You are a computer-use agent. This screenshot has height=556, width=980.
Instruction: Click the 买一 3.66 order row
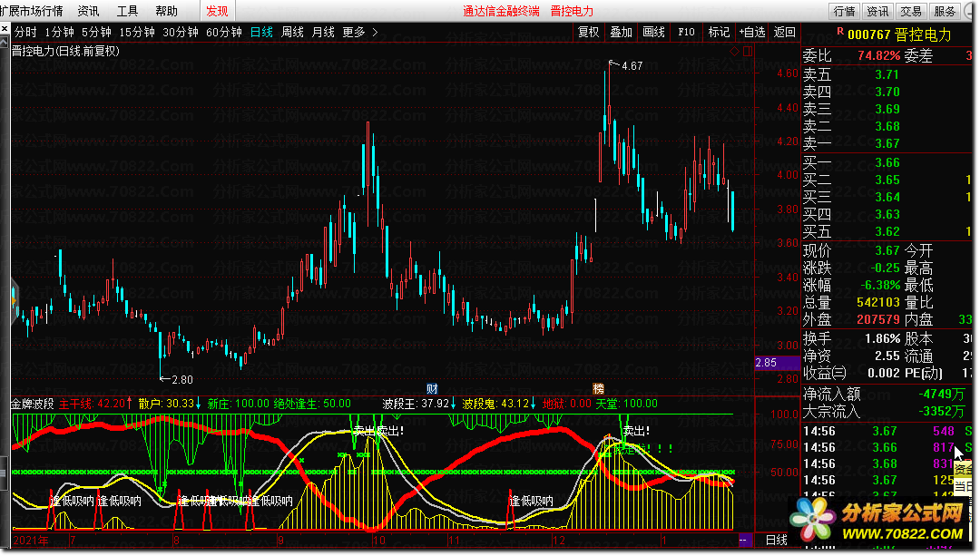tap(887, 162)
